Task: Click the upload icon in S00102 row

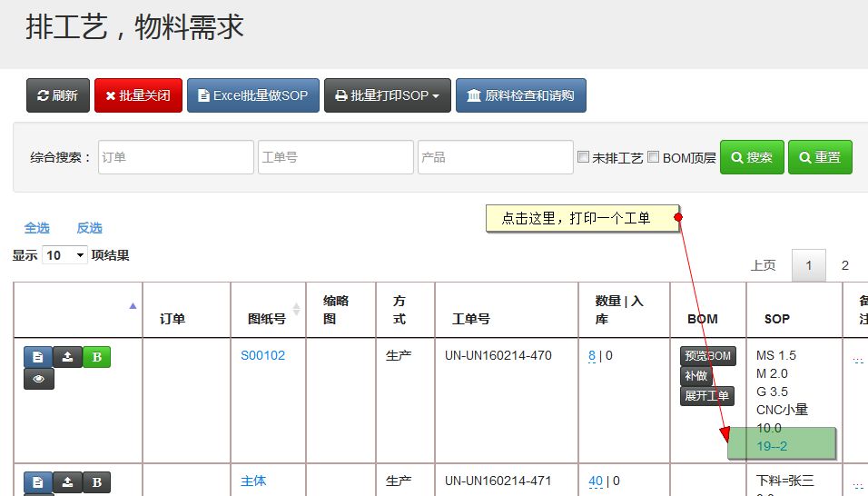Action: click(67, 357)
